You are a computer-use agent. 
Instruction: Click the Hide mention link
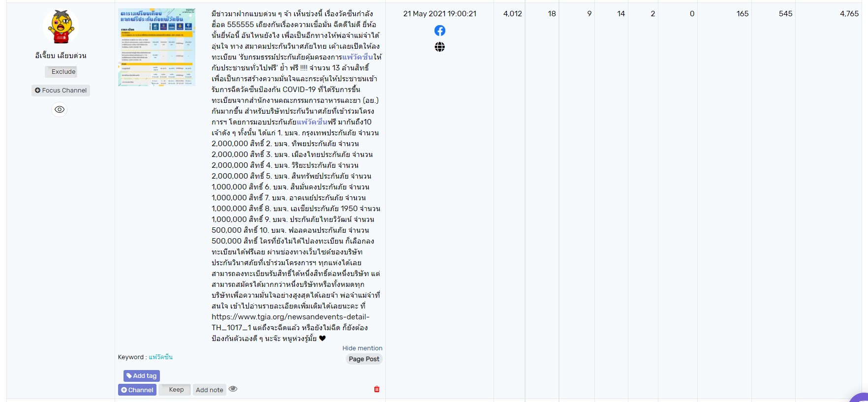(362, 348)
